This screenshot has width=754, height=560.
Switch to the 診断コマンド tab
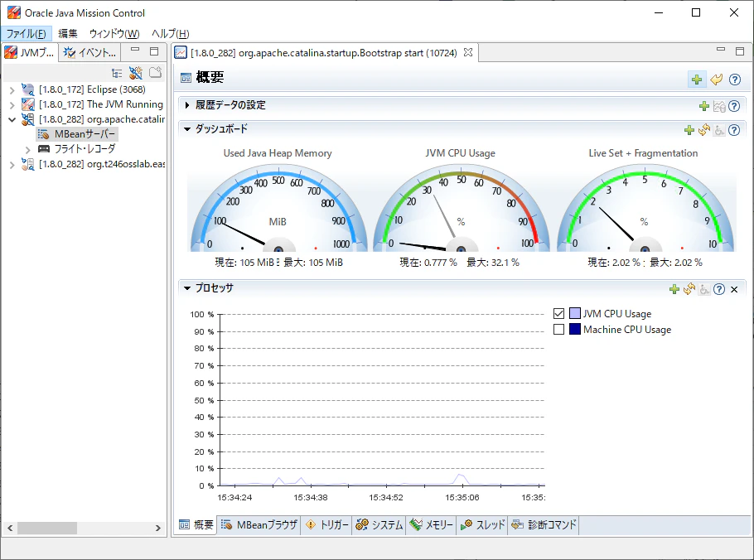coord(544,525)
